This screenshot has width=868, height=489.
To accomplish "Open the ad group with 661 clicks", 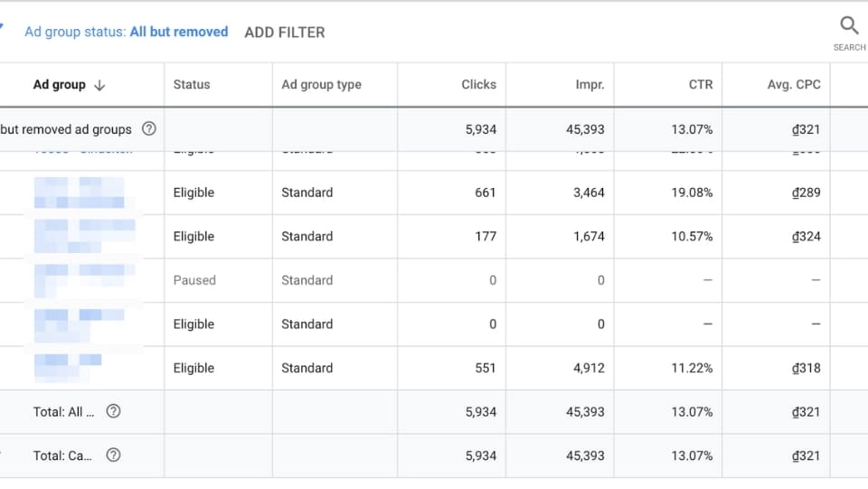I will coord(80,193).
